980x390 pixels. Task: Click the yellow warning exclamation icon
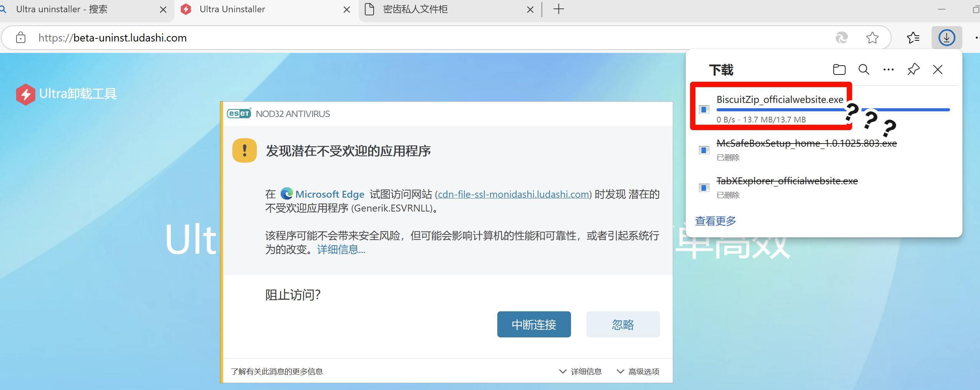point(245,150)
